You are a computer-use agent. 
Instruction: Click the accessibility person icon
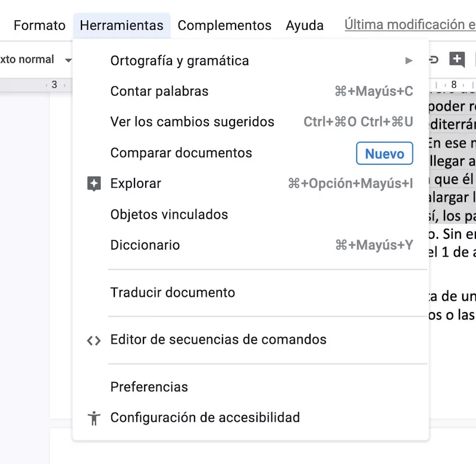93,418
